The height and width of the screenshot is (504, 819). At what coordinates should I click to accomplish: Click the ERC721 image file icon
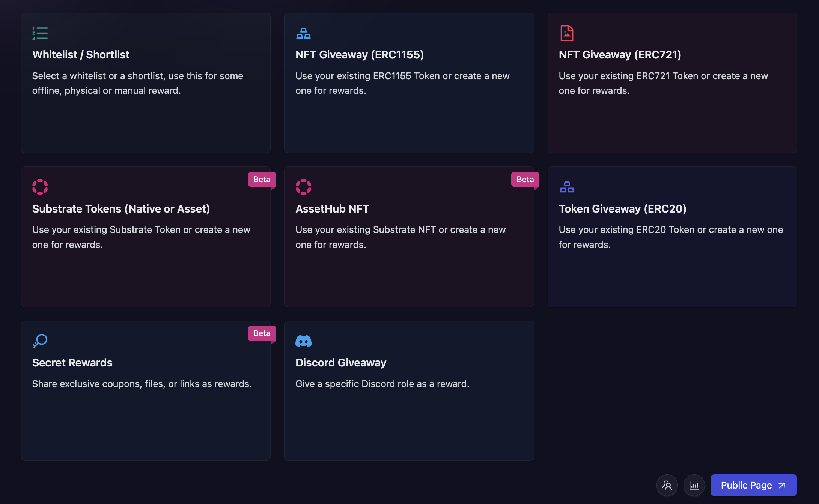566,33
